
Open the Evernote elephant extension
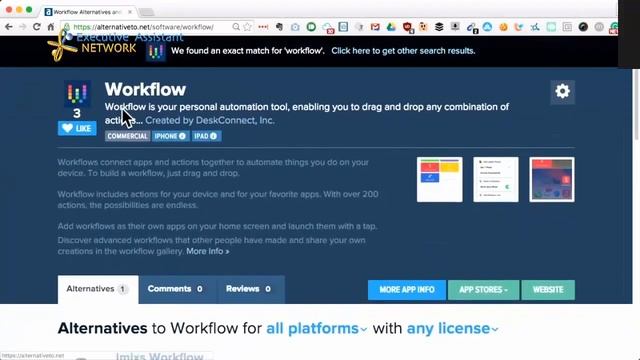(279, 27)
